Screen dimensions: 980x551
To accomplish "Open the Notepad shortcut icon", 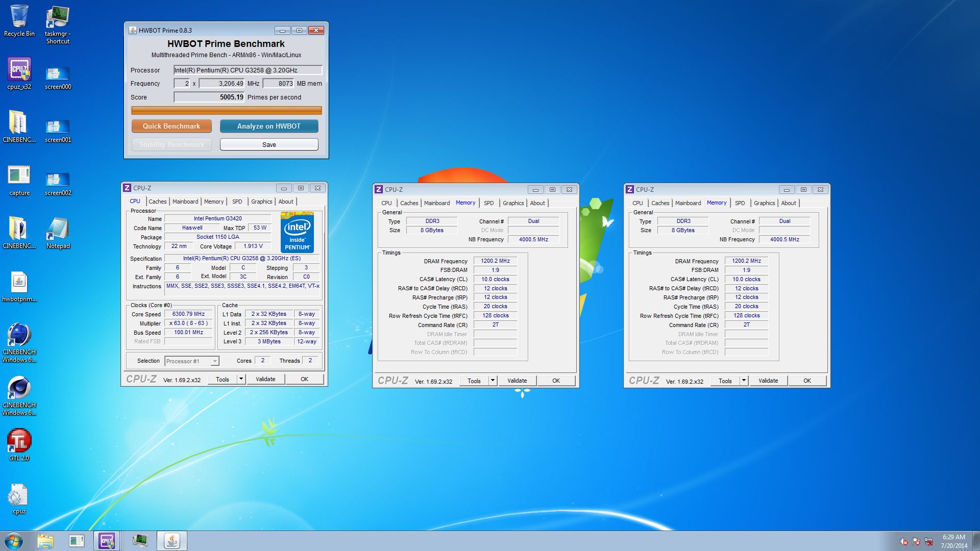I will click(x=58, y=233).
